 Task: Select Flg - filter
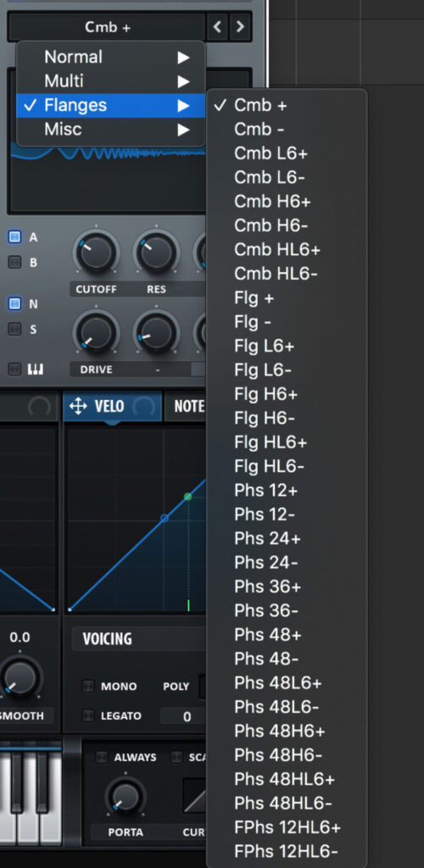(x=286, y=322)
